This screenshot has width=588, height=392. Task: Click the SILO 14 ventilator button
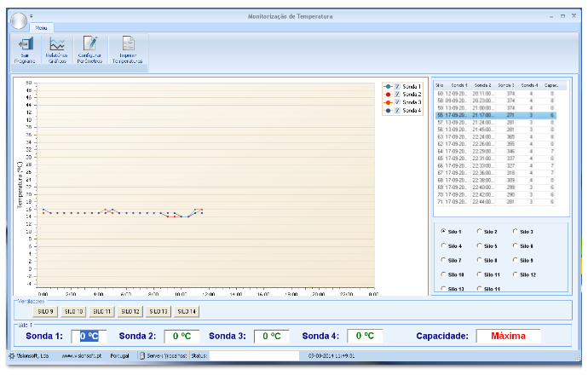click(187, 311)
